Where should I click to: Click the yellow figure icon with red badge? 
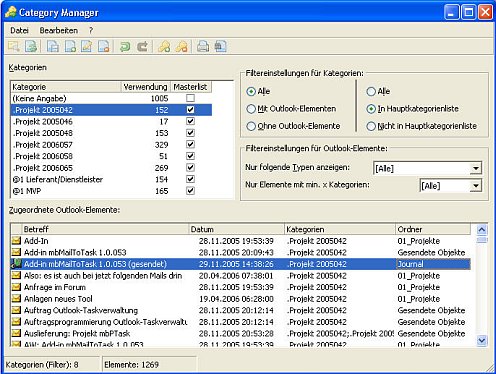point(181,46)
